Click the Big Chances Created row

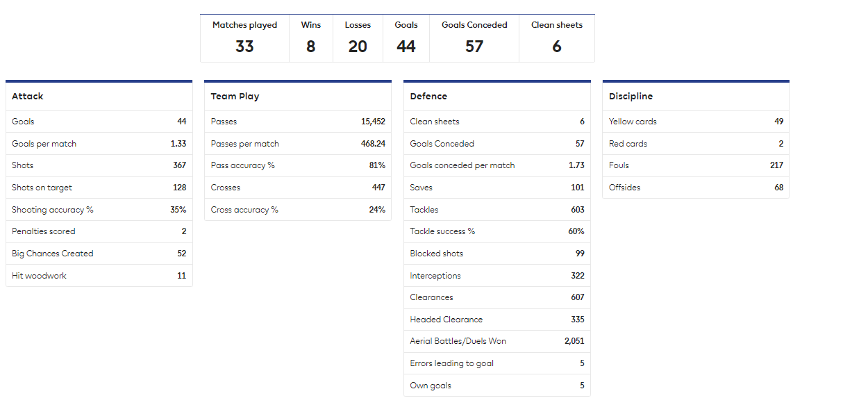click(99, 254)
